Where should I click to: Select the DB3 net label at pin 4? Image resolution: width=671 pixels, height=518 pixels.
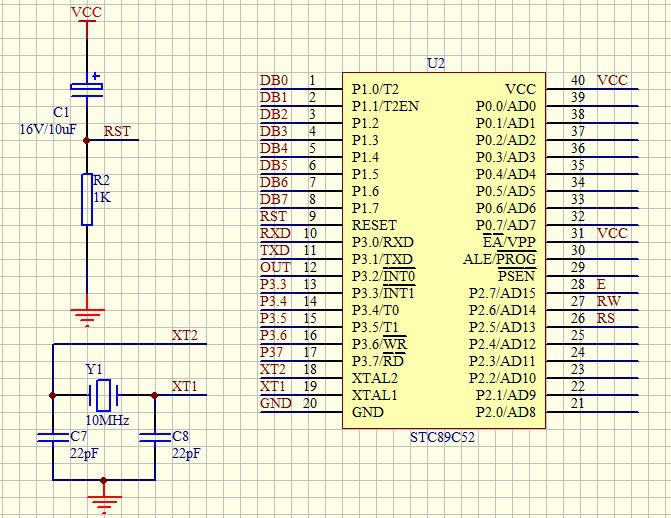(x=274, y=131)
